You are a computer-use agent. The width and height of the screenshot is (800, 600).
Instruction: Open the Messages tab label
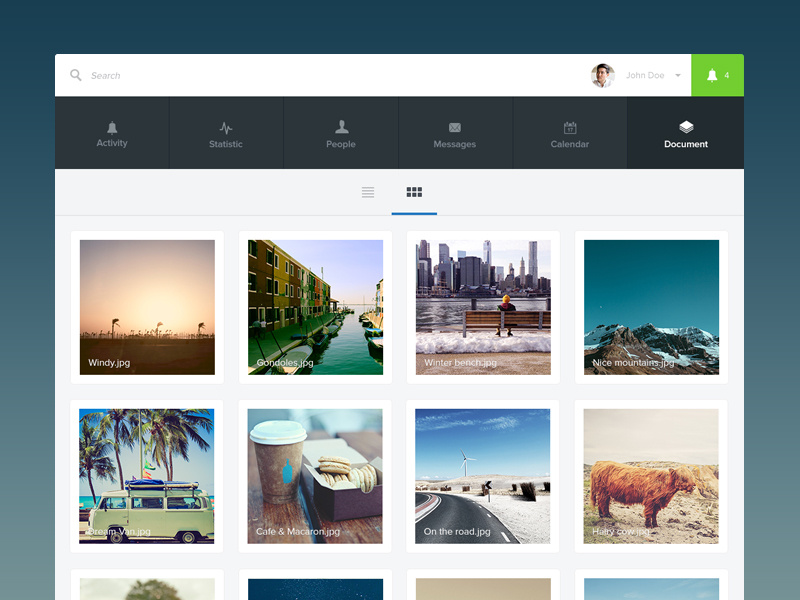pyautogui.click(x=455, y=144)
